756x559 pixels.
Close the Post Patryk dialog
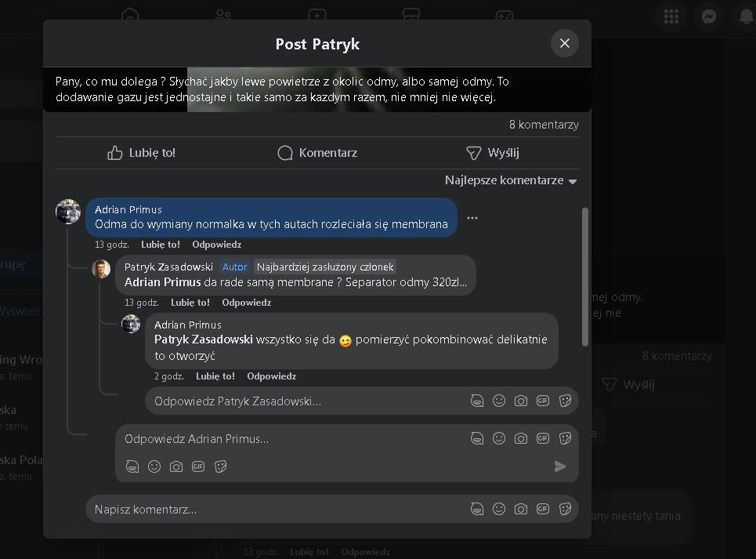pos(564,43)
